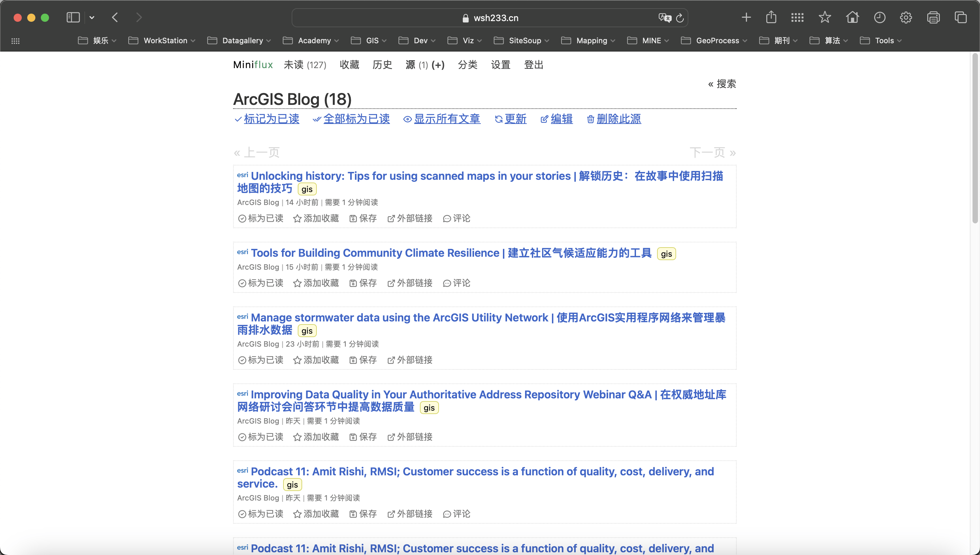
Task: Click the print icon in toolbar
Action: [x=933, y=17]
